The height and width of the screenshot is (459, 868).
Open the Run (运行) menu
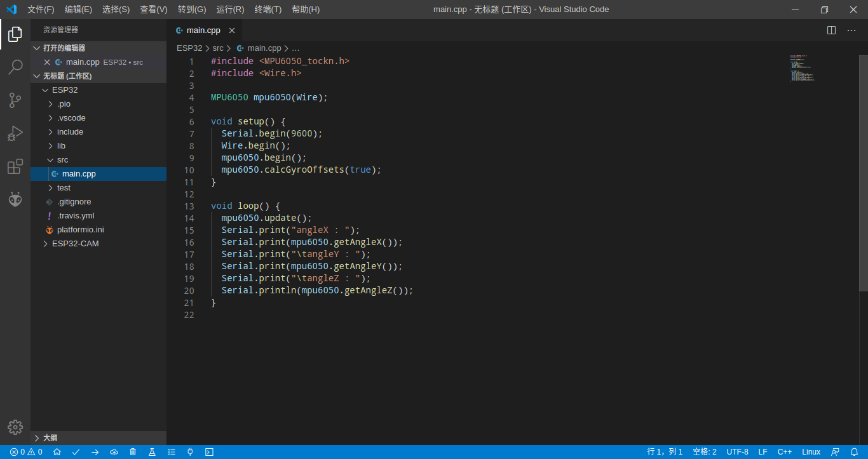(230, 10)
